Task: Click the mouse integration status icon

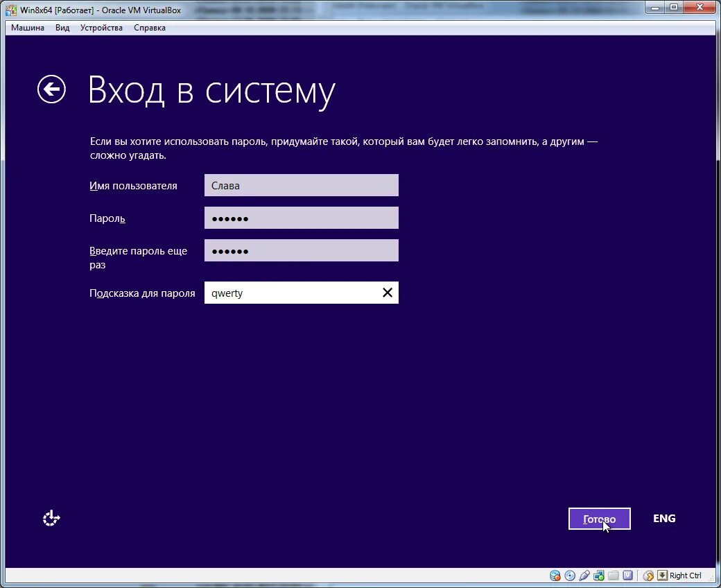Action: point(648,575)
